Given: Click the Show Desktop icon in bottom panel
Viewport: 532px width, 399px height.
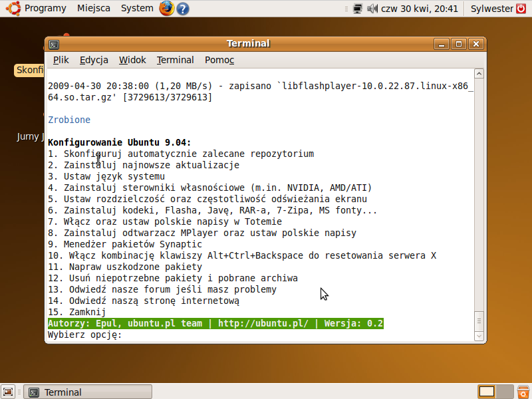Looking at the screenshot, I should [9, 392].
